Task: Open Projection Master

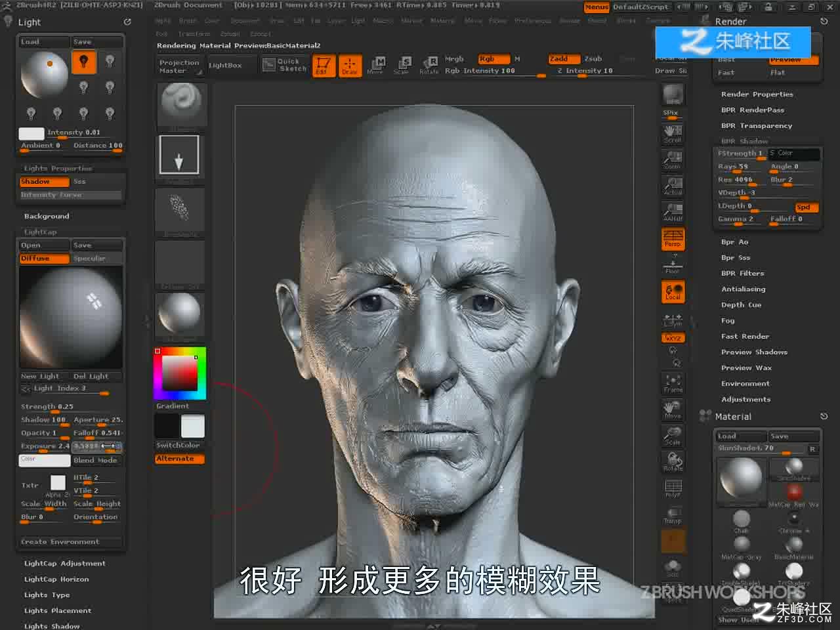Action: pos(178,66)
